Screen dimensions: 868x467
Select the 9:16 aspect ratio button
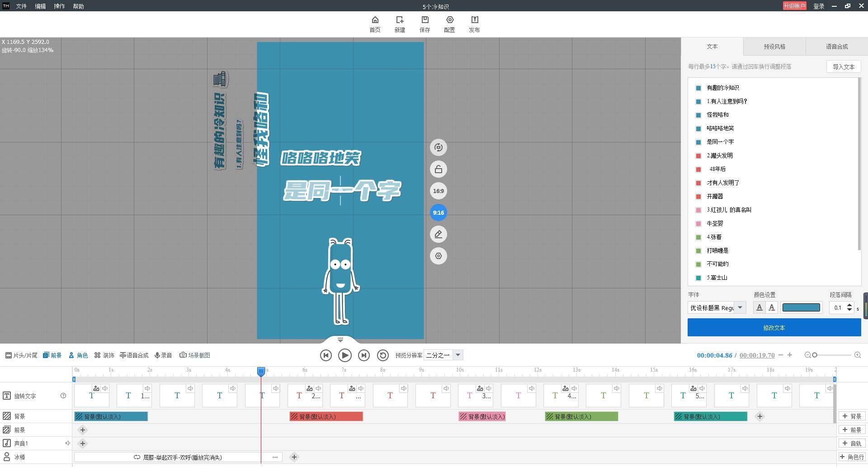coord(438,213)
